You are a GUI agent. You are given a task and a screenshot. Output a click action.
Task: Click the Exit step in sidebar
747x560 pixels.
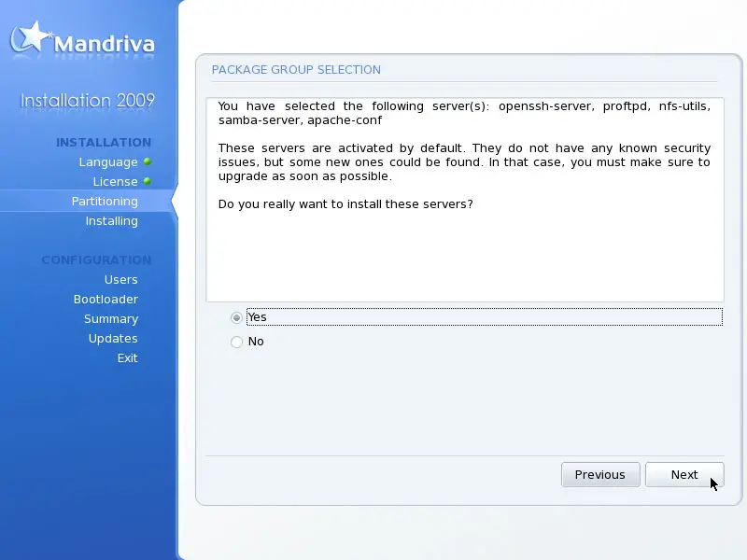(x=127, y=358)
